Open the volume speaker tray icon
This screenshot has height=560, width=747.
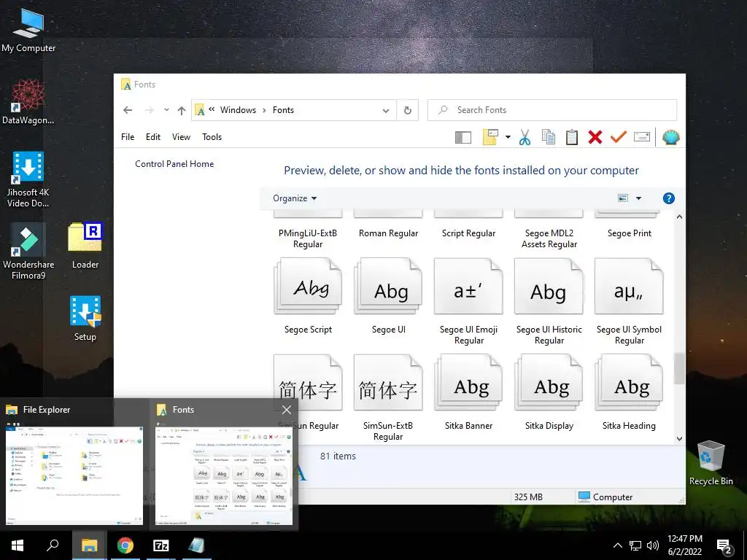653,545
